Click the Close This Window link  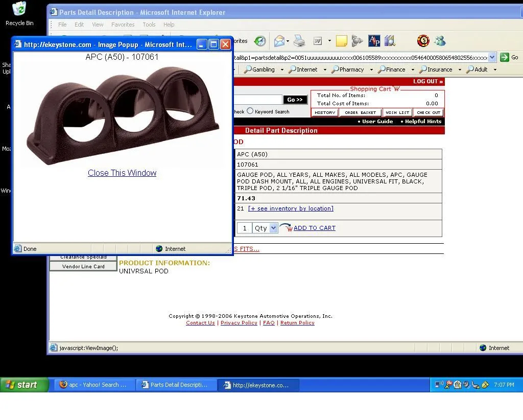(x=122, y=173)
